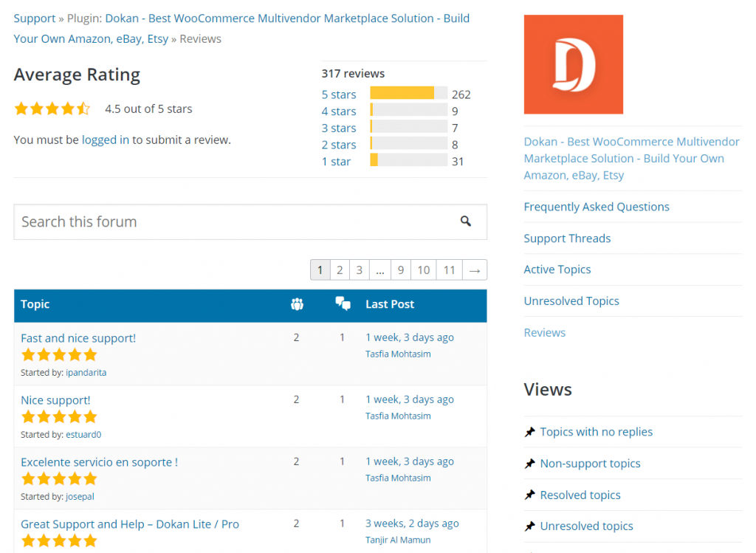
Task: Filter reviews by 3 stars
Action: pos(339,128)
